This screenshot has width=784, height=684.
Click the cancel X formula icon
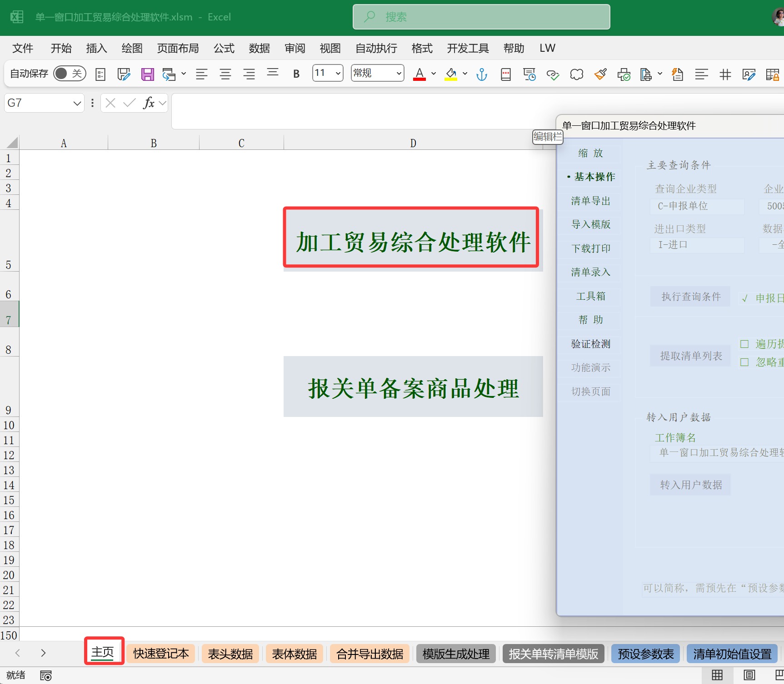[110, 103]
